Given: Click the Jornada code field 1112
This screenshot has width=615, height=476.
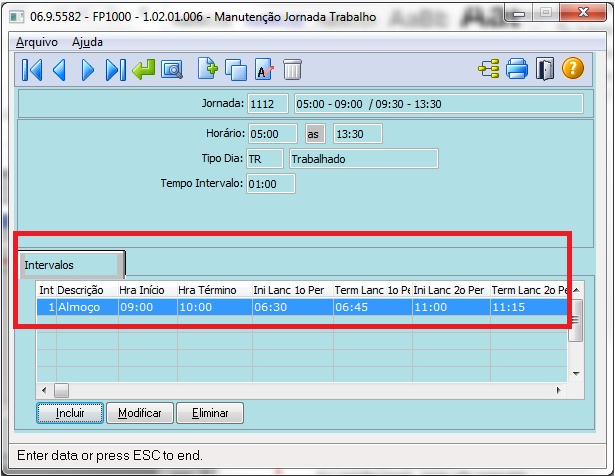Looking at the screenshot, I should coord(268,104).
